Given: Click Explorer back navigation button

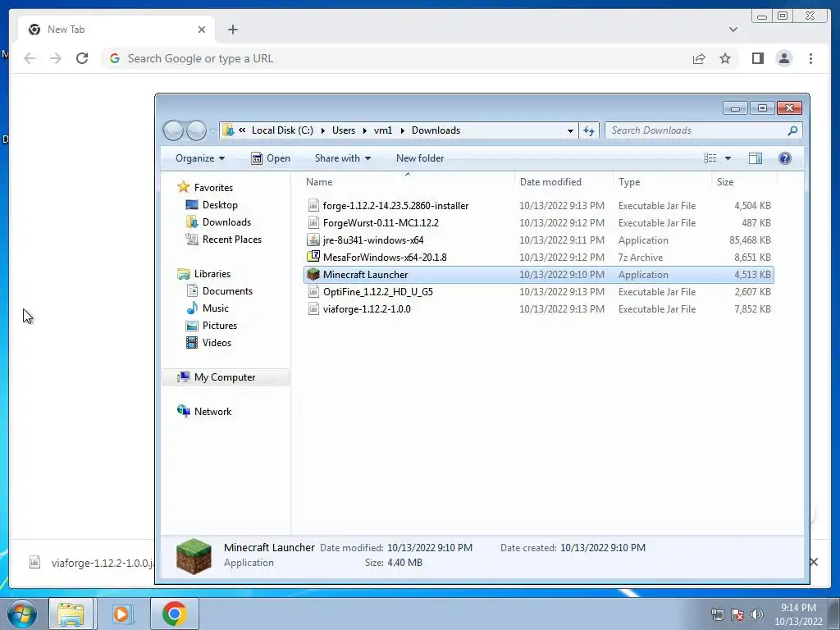Looking at the screenshot, I should 173,130.
